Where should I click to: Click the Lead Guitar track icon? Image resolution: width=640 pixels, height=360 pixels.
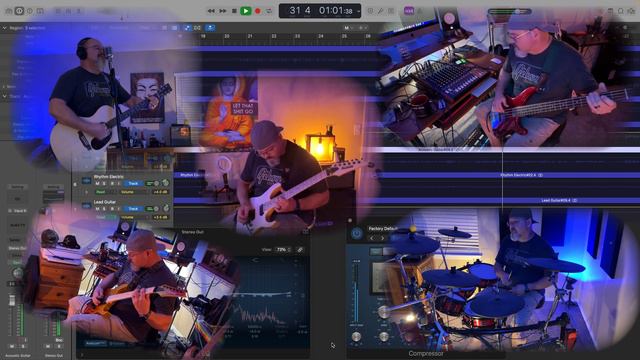click(x=86, y=206)
